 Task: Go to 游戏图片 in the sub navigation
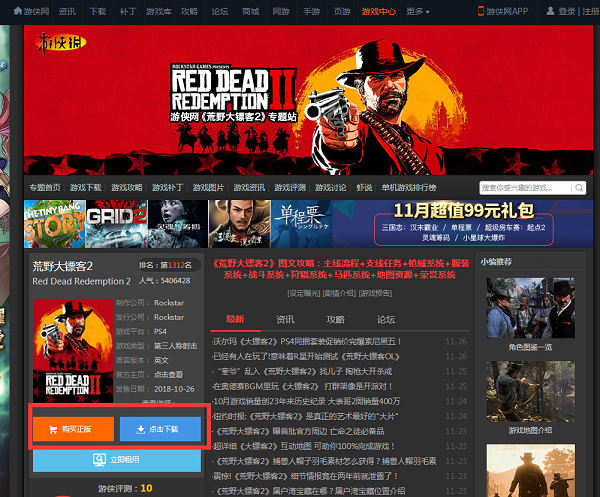coord(208,187)
